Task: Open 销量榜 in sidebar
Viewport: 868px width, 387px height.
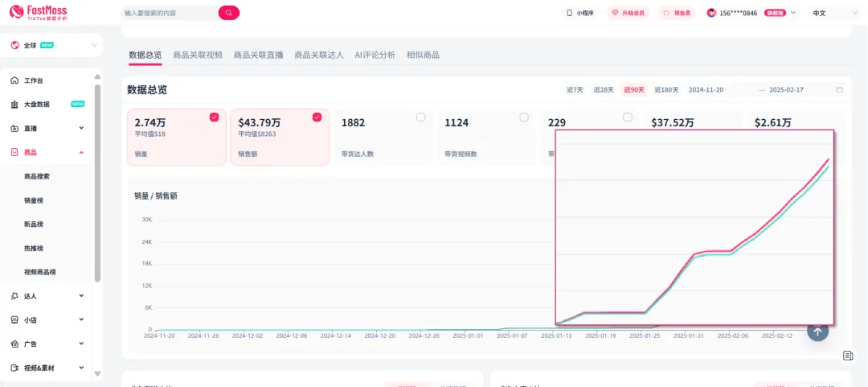Action: coord(34,200)
